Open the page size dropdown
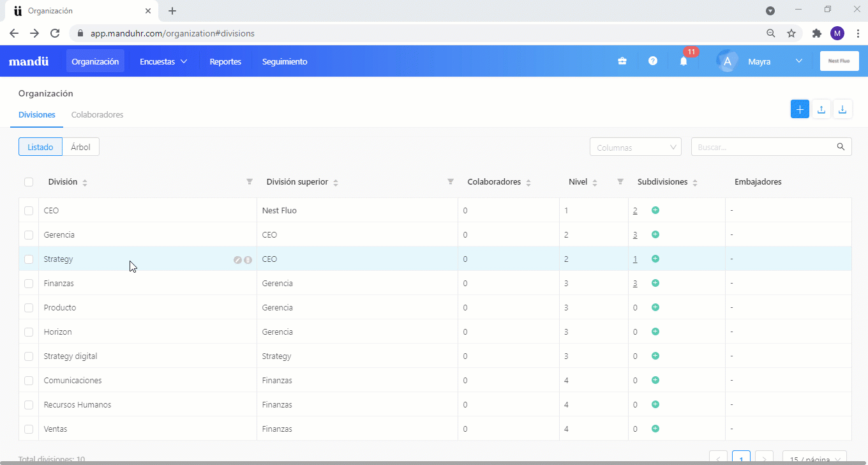This screenshot has height=465, width=868. tap(814, 457)
